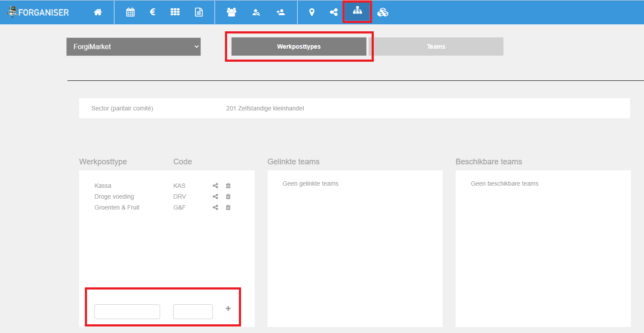Open the organisation structure icon
The image size is (644, 333).
pos(357,12)
